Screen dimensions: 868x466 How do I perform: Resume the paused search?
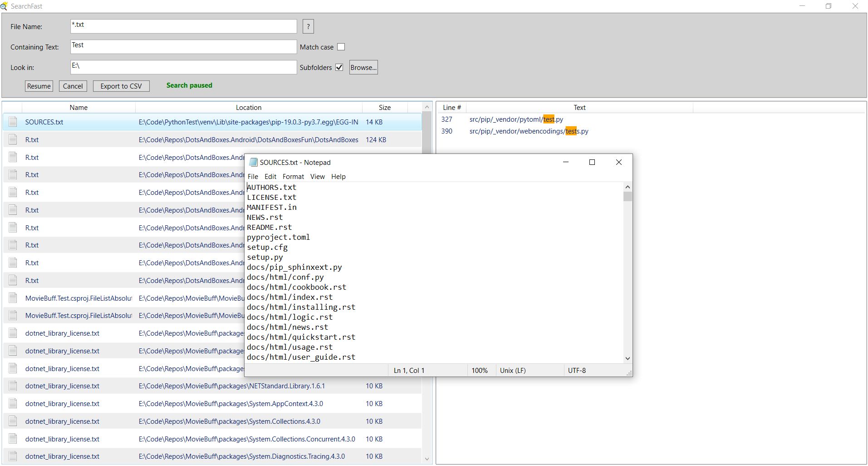39,86
